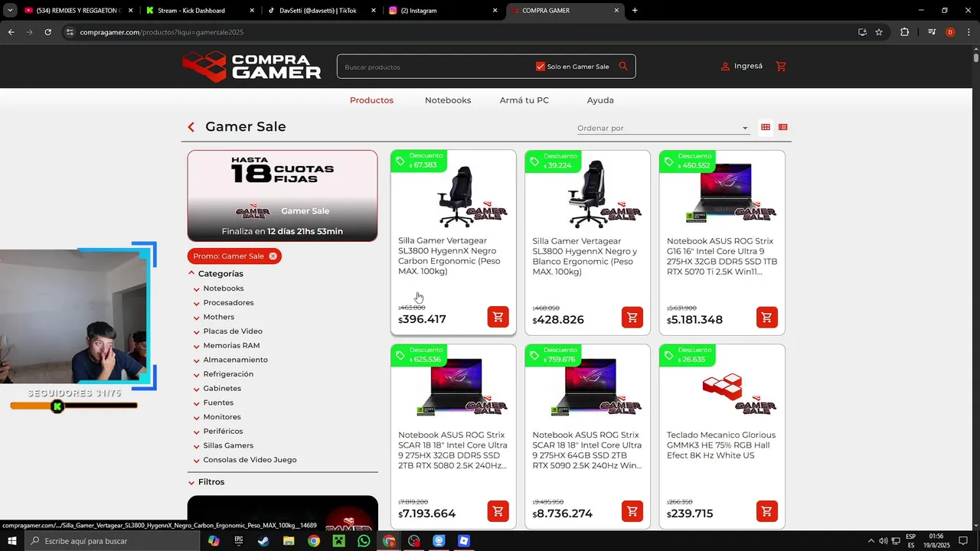Click the Compra Gamer logo
Screen dimensions: 980x551
point(252,67)
